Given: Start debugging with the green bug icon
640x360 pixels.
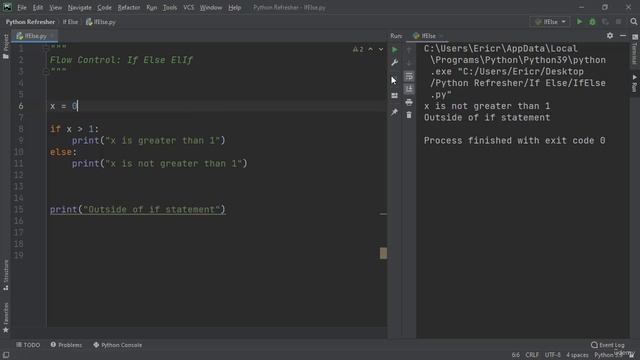Looking at the screenshot, I should coord(592,22).
